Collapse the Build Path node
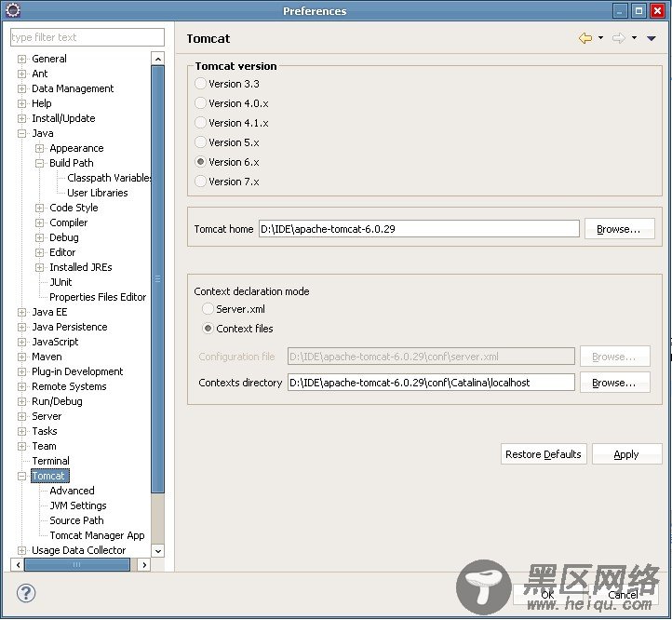The width and height of the screenshot is (672, 620). tap(39, 163)
